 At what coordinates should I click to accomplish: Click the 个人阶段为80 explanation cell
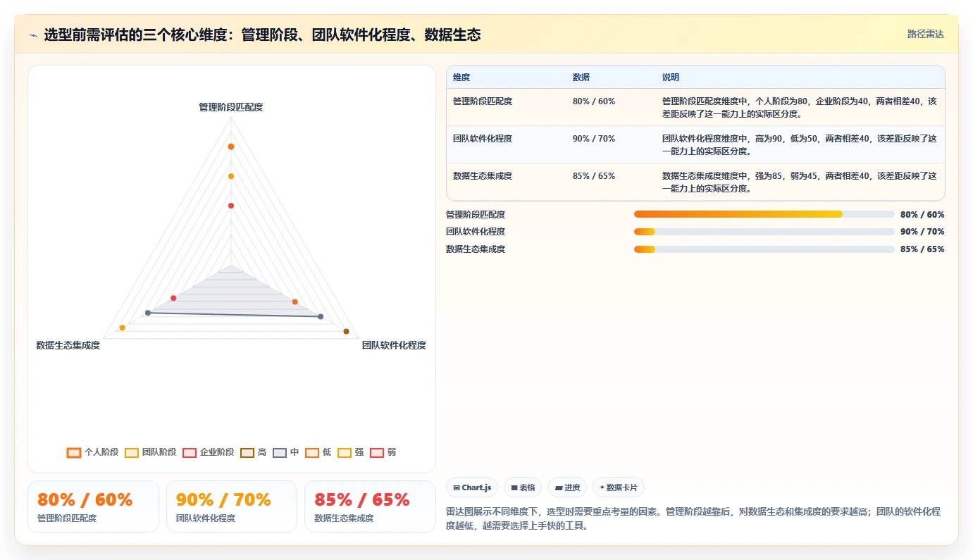point(800,107)
